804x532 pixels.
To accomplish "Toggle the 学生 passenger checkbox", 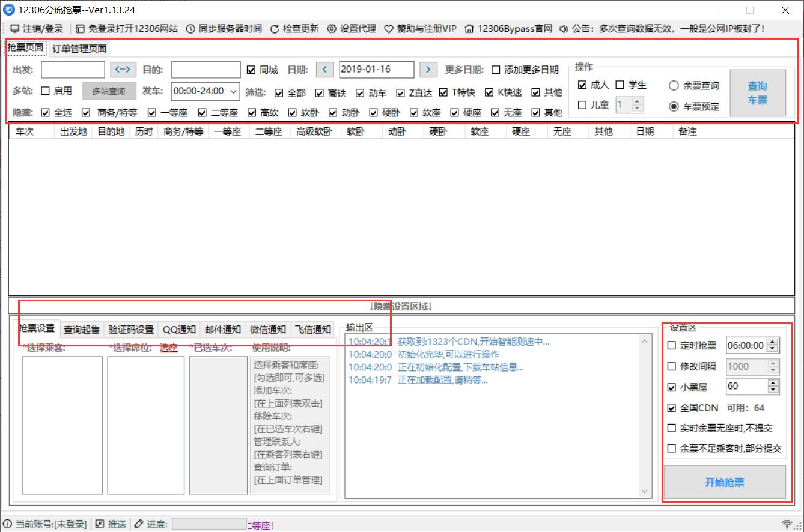I will (x=620, y=85).
